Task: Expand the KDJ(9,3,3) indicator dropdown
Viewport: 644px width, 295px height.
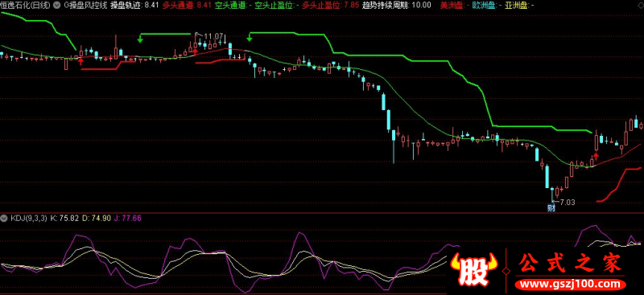Action: click(x=4, y=219)
